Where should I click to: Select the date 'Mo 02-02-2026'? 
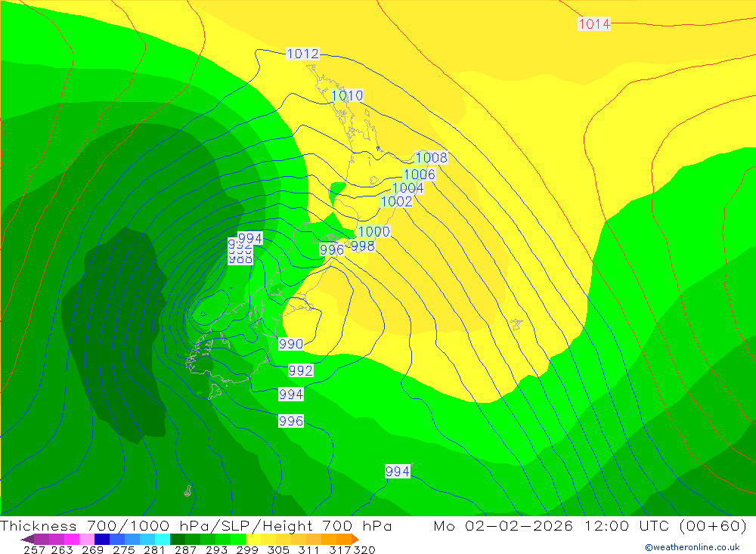[503, 525]
